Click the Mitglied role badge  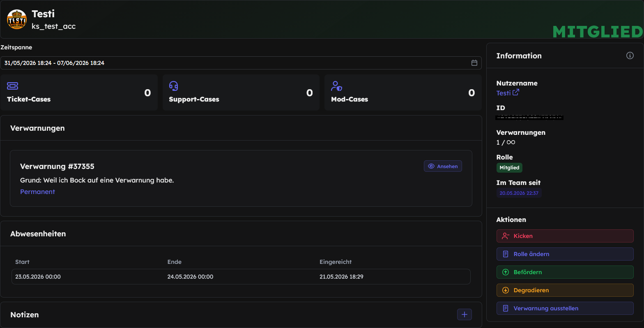click(x=509, y=168)
